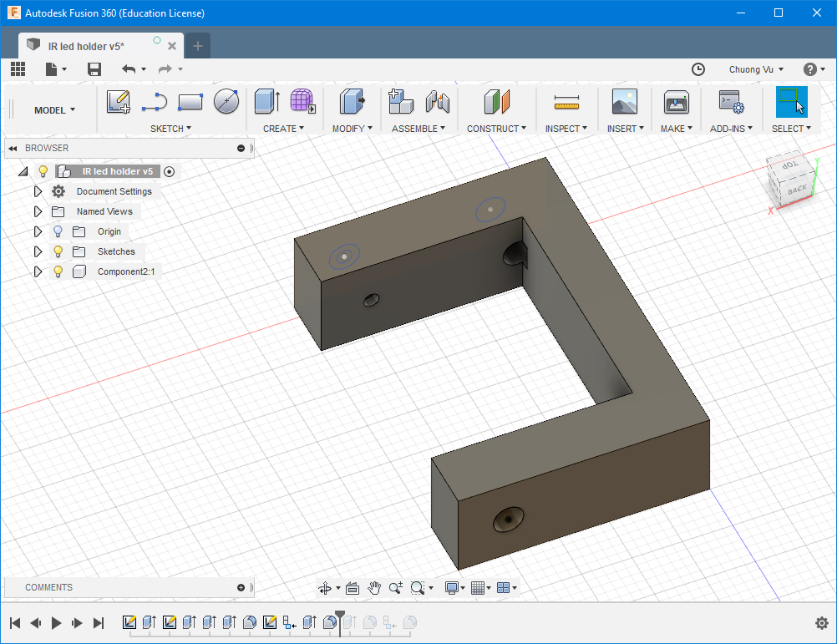Select the Pan hand tool
The height and width of the screenshot is (644, 837).
pyautogui.click(x=374, y=588)
